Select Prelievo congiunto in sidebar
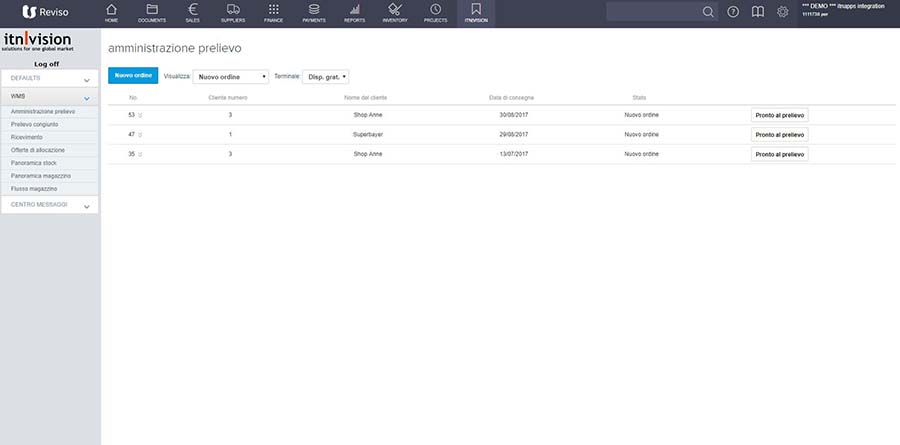Screen dimensions: 900x445 [x=35, y=124]
